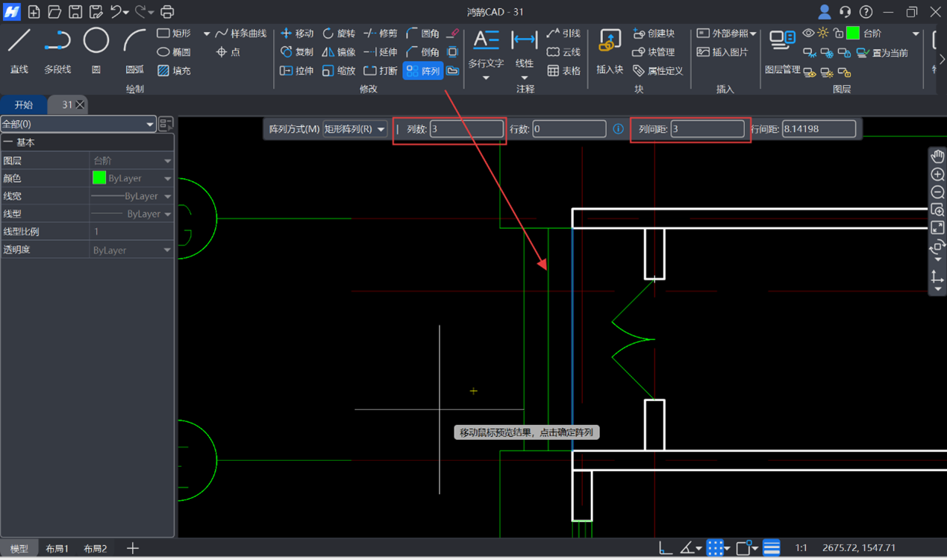Select the 直线 line drawing tool
This screenshot has width=947, height=560.
pyautogui.click(x=19, y=50)
